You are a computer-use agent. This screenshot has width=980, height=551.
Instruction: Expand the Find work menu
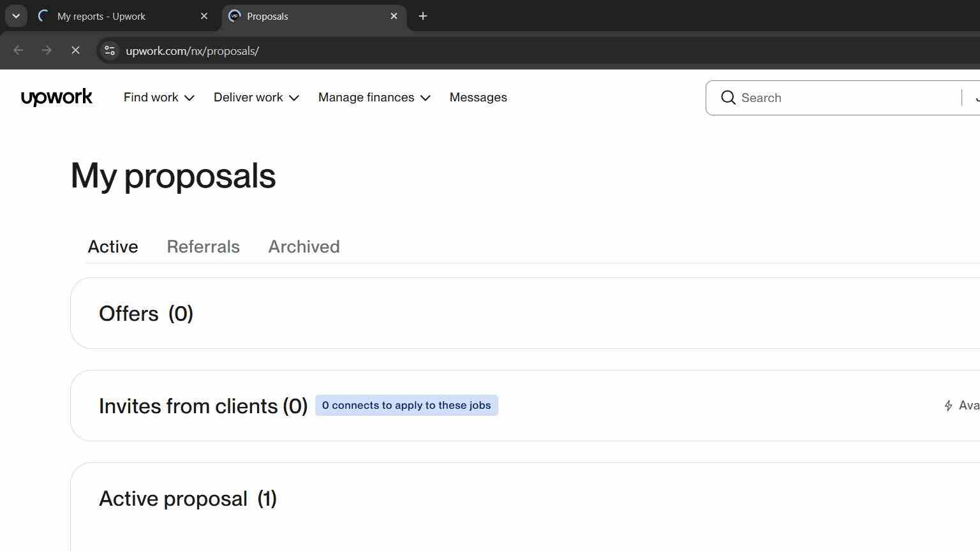click(x=159, y=98)
